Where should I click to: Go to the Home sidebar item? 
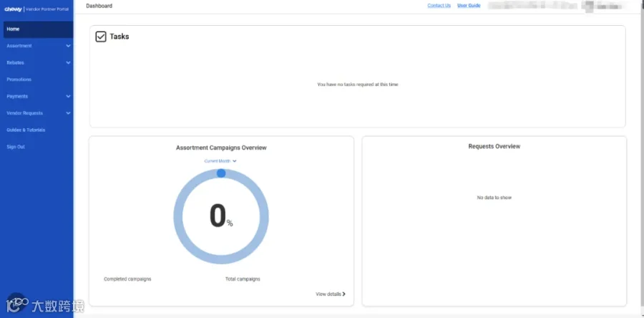[x=36, y=29]
